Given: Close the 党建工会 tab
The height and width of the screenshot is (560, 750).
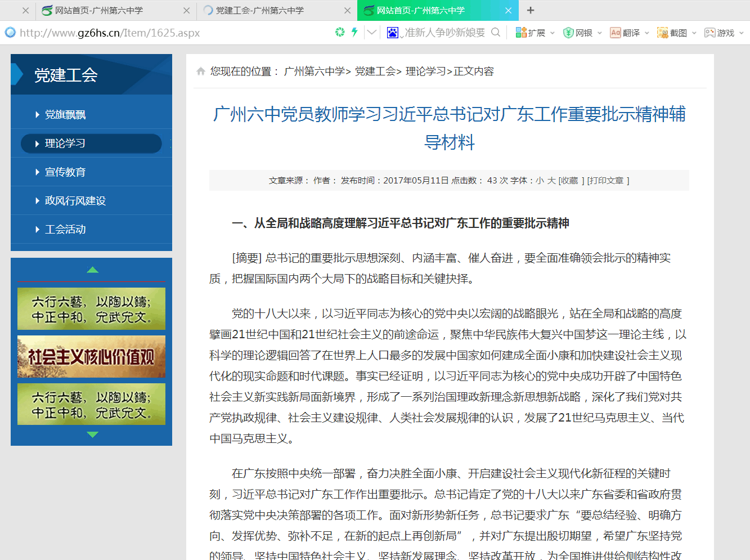Looking at the screenshot, I should (348, 10).
